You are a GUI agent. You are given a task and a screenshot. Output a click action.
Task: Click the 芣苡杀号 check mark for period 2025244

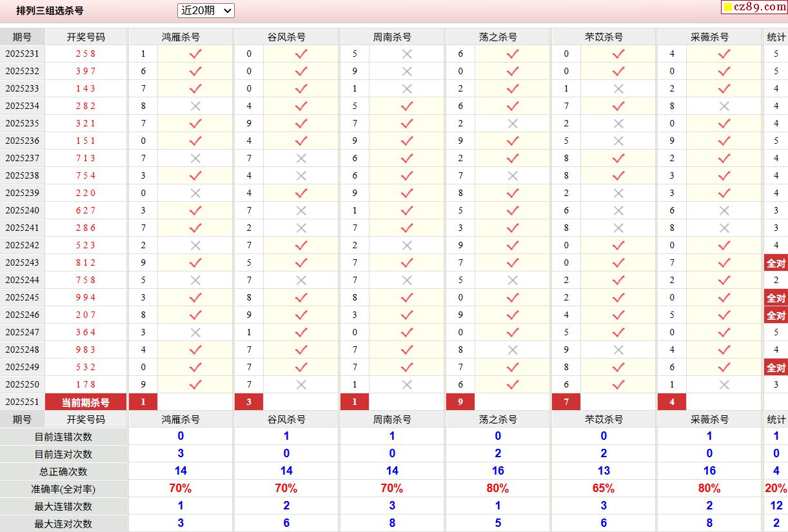(x=618, y=281)
